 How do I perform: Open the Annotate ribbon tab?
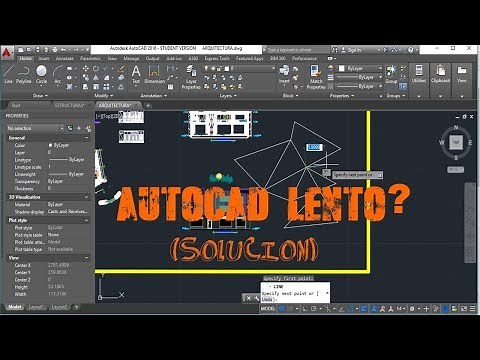[x=64, y=58]
